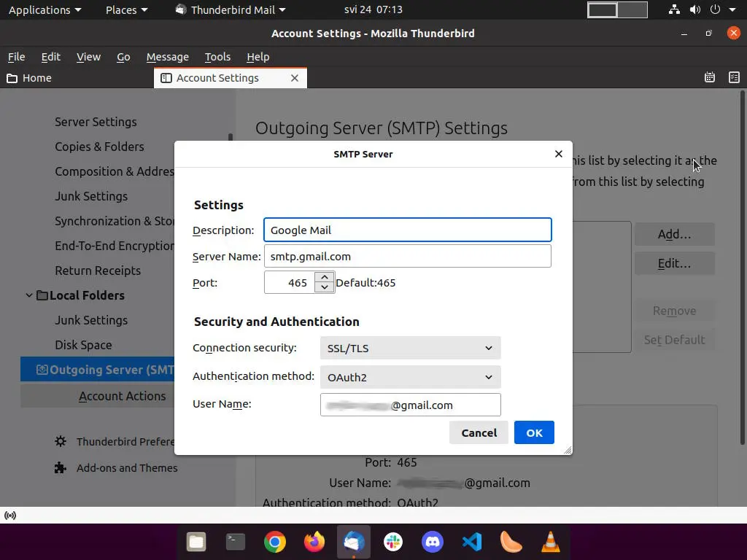
Task: Open the Terminal from the dock
Action: [x=236, y=542]
